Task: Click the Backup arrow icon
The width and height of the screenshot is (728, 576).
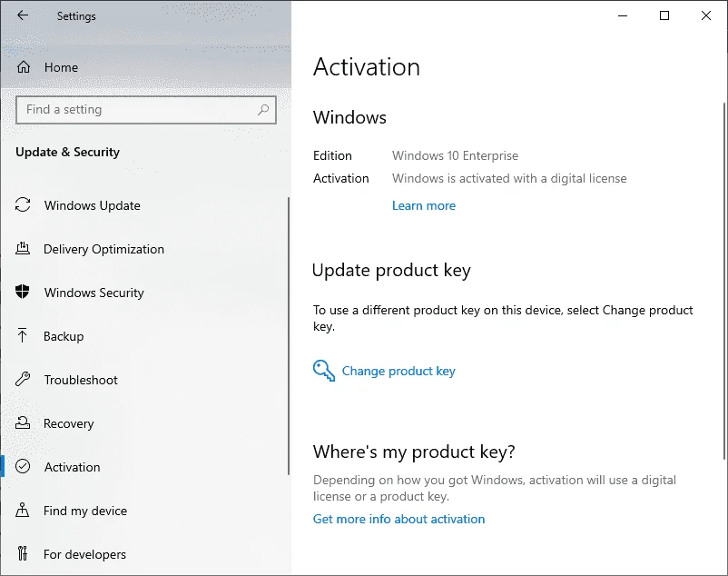Action: coord(23,335)
